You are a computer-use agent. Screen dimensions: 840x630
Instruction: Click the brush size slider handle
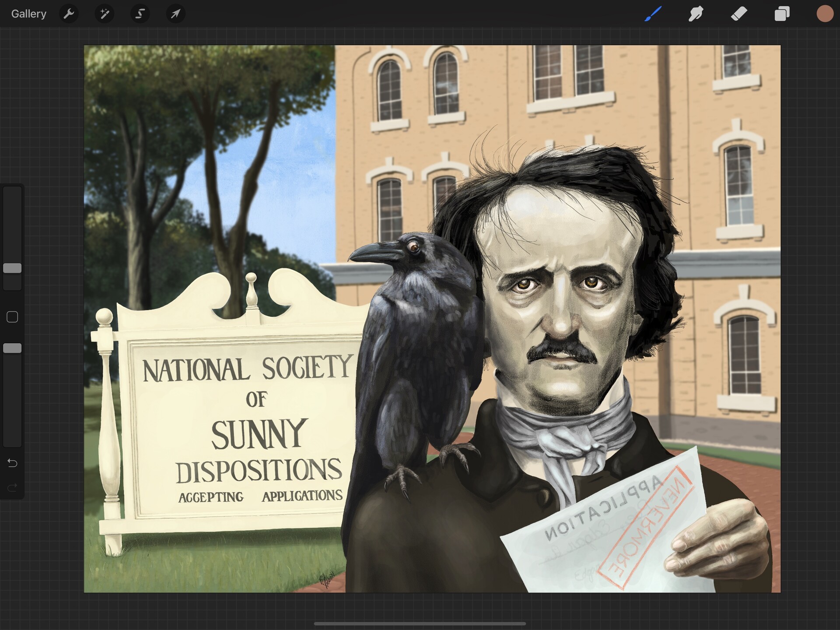12,268
